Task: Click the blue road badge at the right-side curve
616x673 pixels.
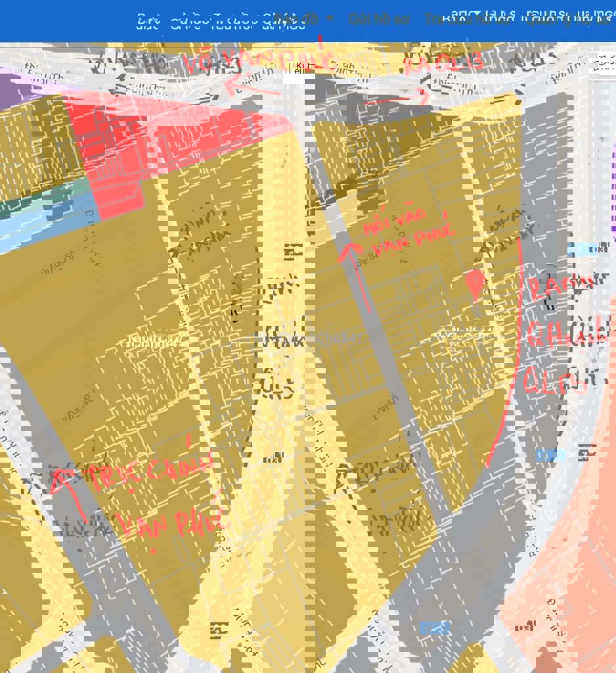Action: (x=550, y=455)
